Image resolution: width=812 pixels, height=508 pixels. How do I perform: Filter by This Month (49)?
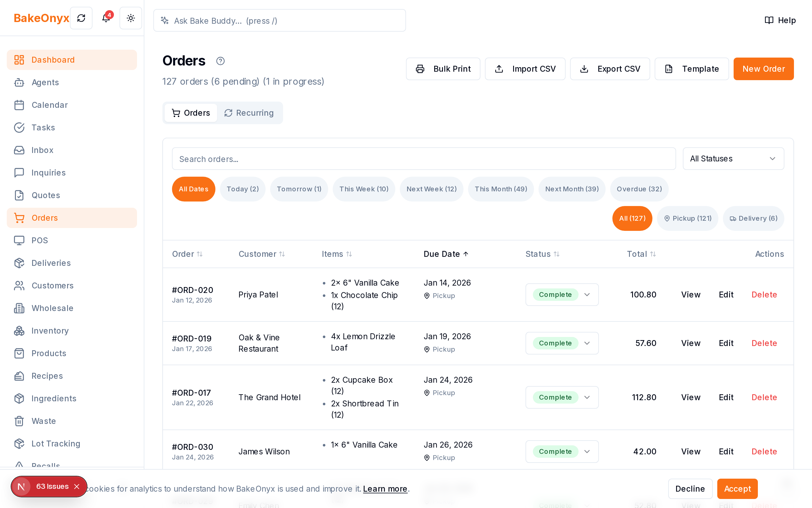point(501,189)
